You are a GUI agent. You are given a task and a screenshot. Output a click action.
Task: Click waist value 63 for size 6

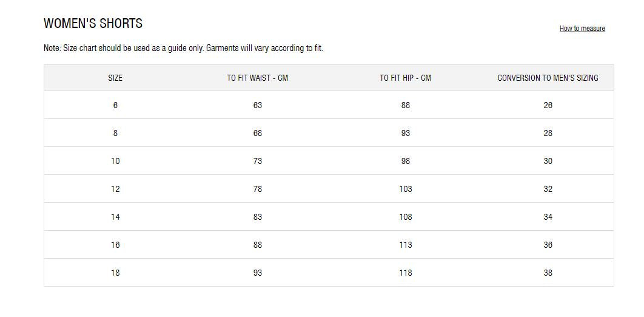pyautogui.click(x=258, y=105)
